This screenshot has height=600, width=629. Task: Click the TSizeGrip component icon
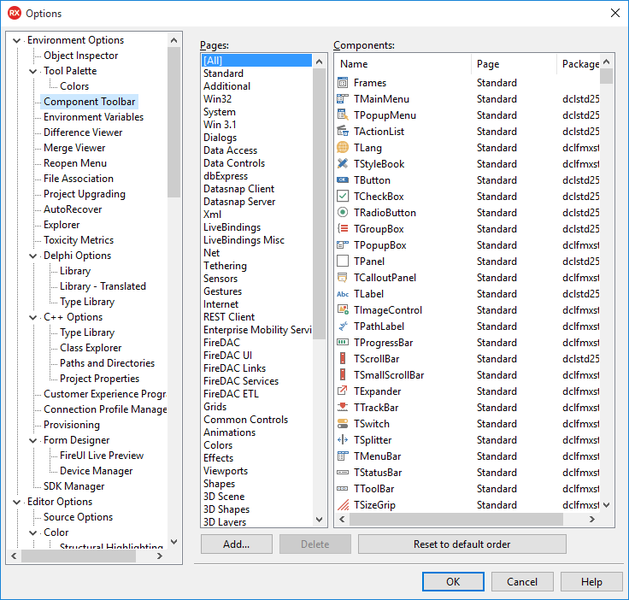point(343,505)
